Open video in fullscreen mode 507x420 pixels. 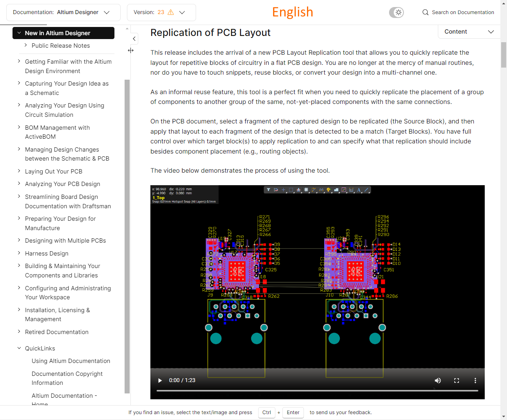click(x=457, y=381)
